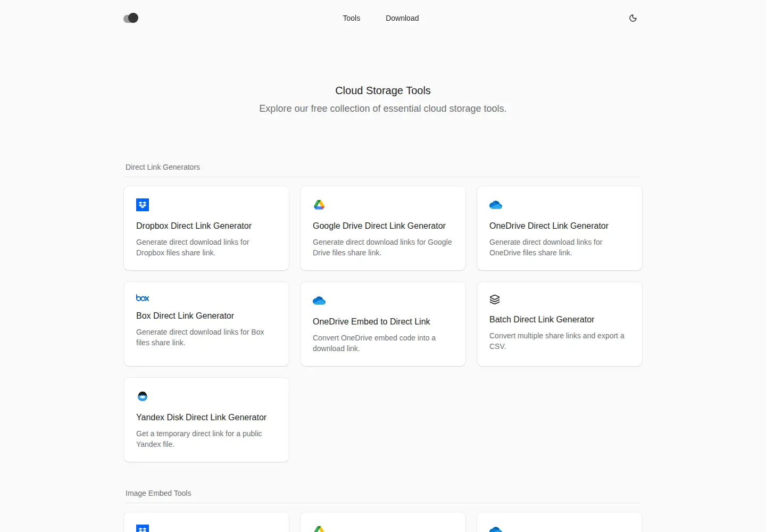Click the stacked layers icon for Batch generator
This screenshot has width=766, height=532.
(x=495, y=300)
